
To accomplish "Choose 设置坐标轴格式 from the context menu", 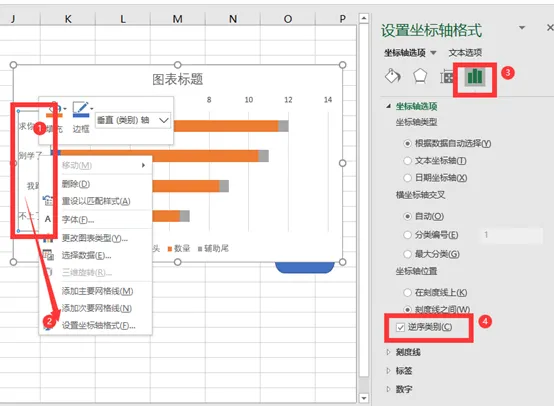I will pyautogui.click(x=99, y=325).
